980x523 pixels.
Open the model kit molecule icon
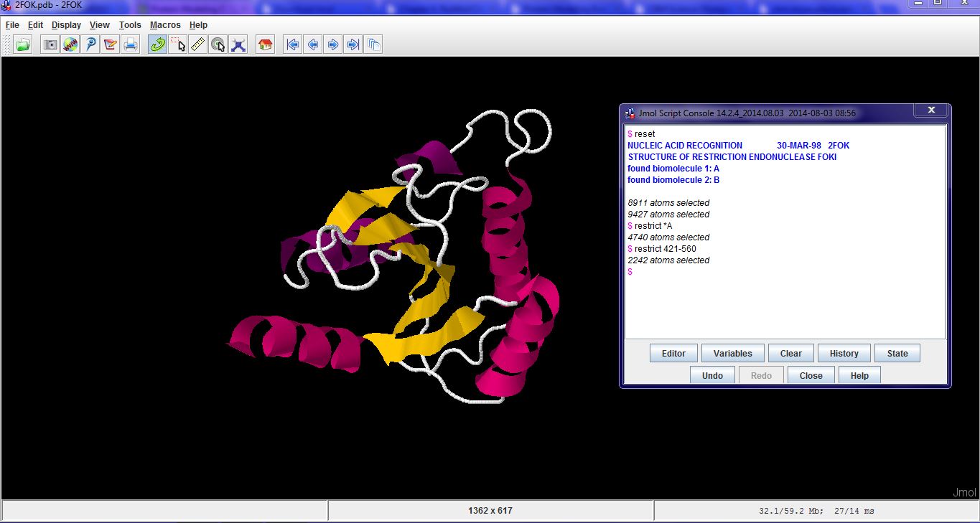(238, 44)
